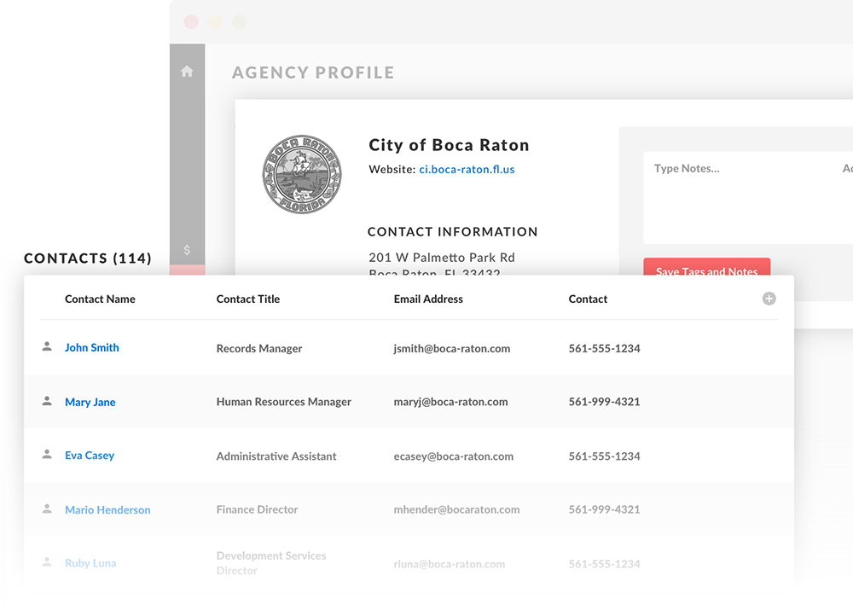
Task: Click the yellow window minimize button
Action: [x=215, y=22]
